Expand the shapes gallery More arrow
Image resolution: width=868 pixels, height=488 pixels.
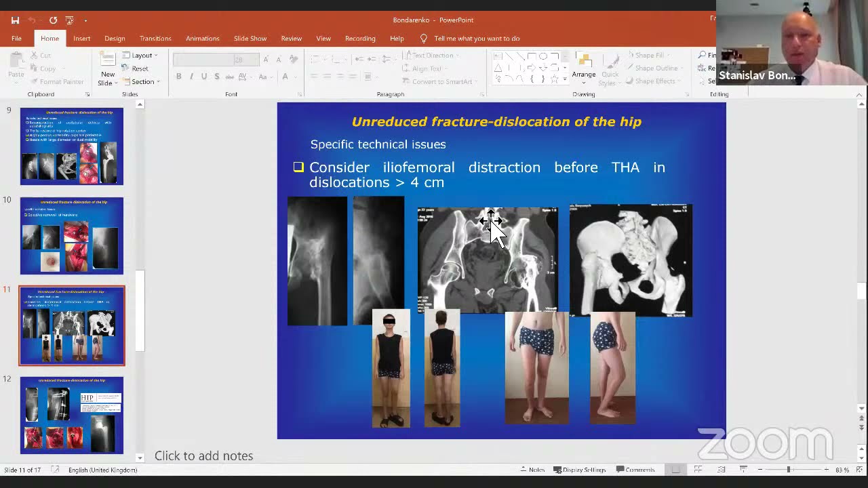pos(564,80)
